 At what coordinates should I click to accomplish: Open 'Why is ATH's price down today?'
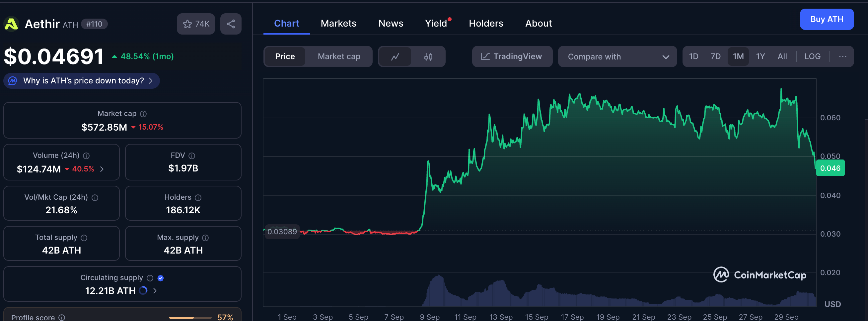coord(82,81)
